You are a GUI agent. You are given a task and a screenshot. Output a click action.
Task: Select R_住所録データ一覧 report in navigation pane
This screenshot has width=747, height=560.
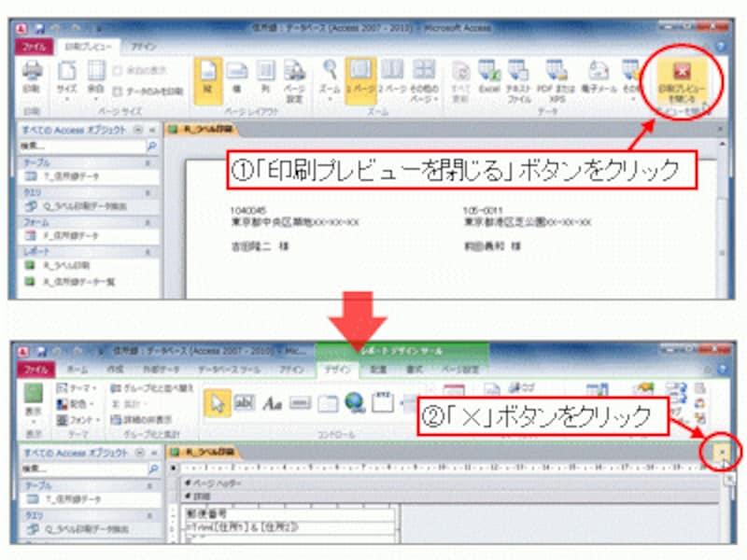point(89,282)
